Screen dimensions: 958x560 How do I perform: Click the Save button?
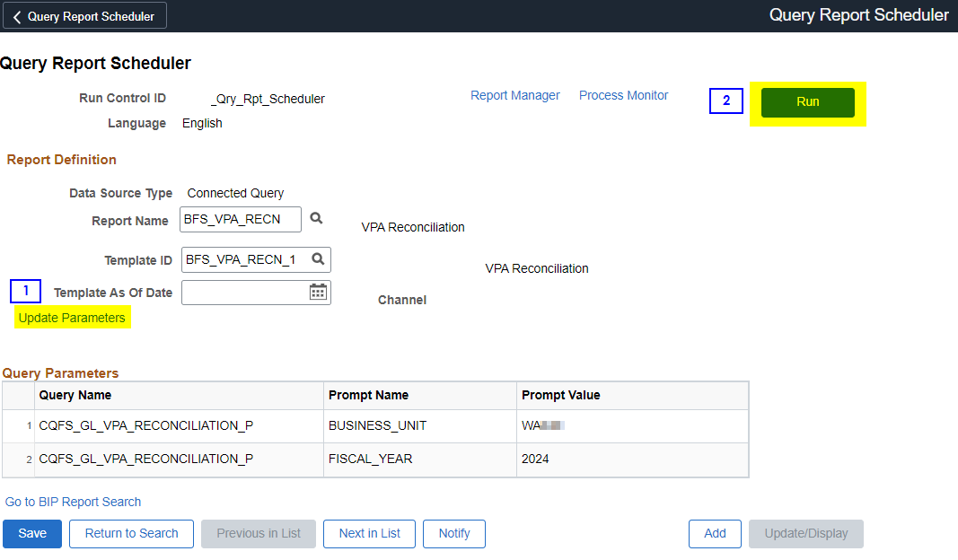[32, 533]
